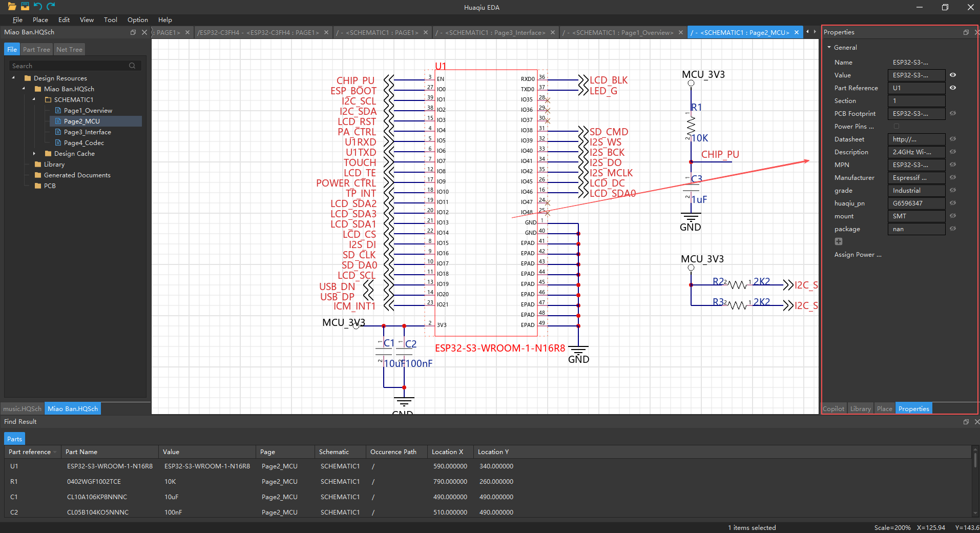The height and width of the screenshot is (533, 980).
Task: Open the Help menu
Action: (165, 20)
